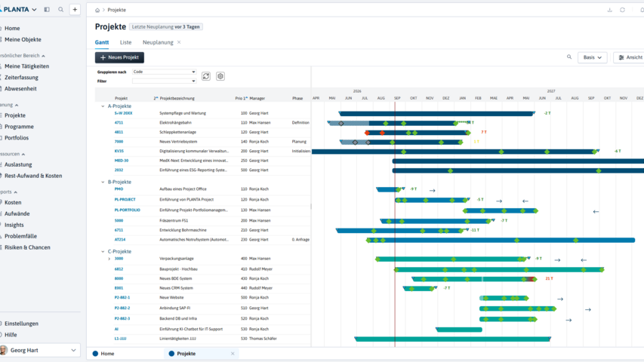
Task: Open Portfolios in sidebar
Action: [x=17, y=137]
